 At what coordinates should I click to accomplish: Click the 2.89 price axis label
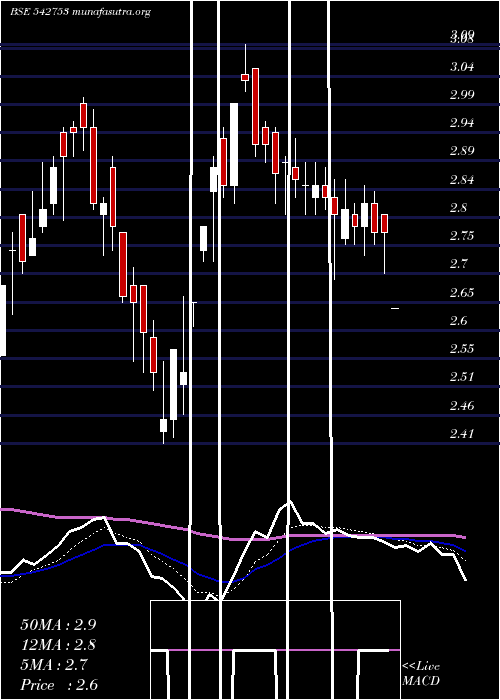pyautogui.click(x=462, y=151)
